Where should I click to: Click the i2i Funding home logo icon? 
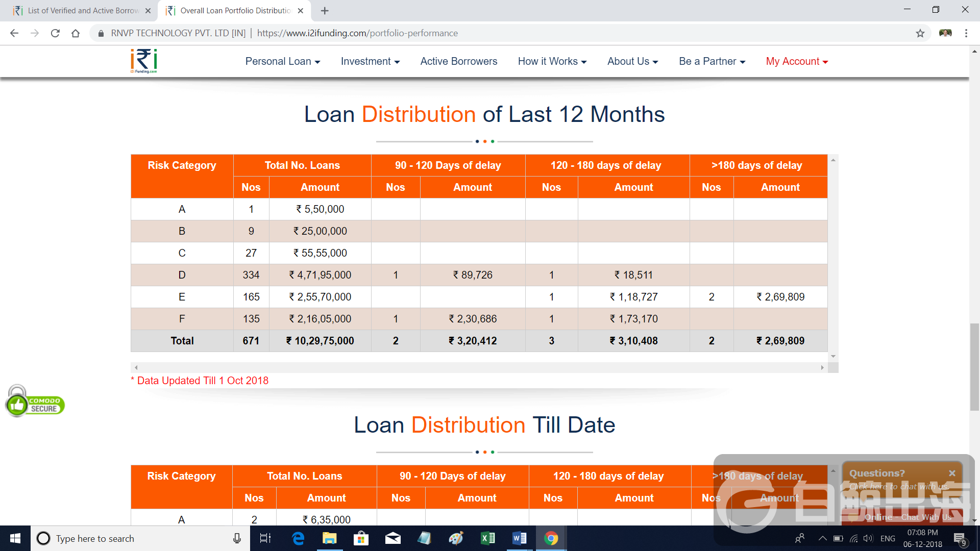click(143, 61)
